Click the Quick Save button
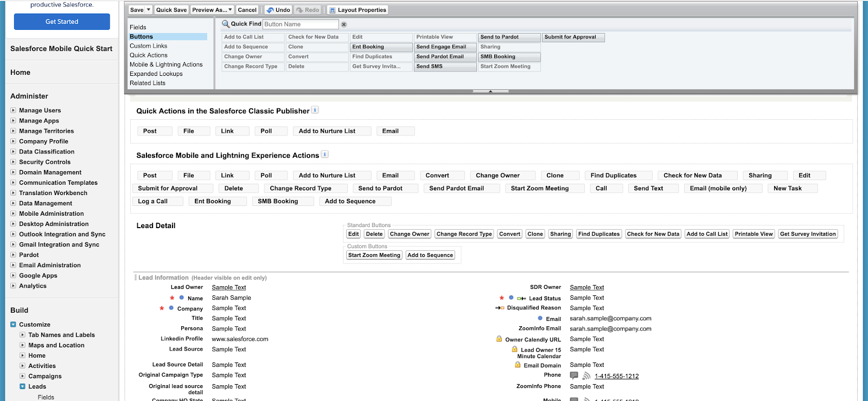This screenshot has height=401, width=868. coord(171,10)
